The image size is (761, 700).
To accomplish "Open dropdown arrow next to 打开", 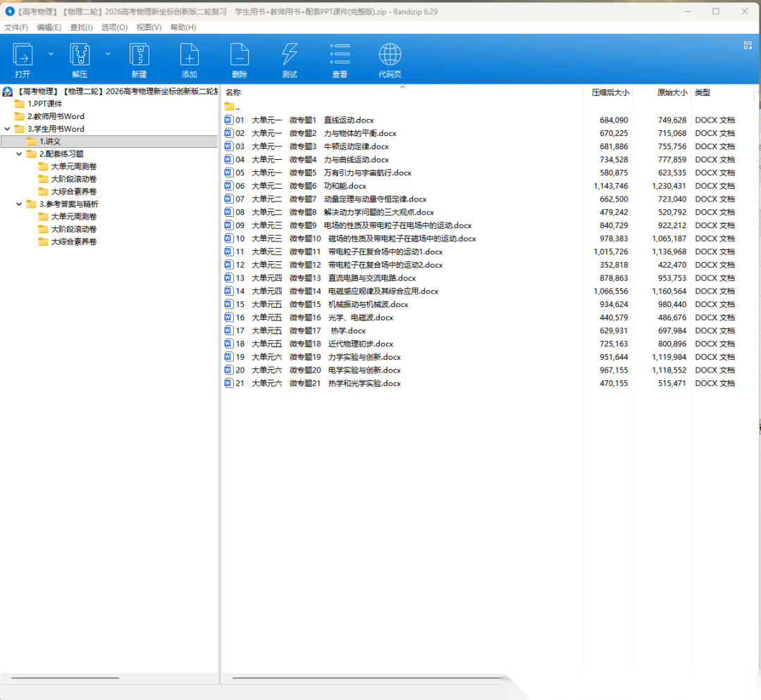I will 51,54.
